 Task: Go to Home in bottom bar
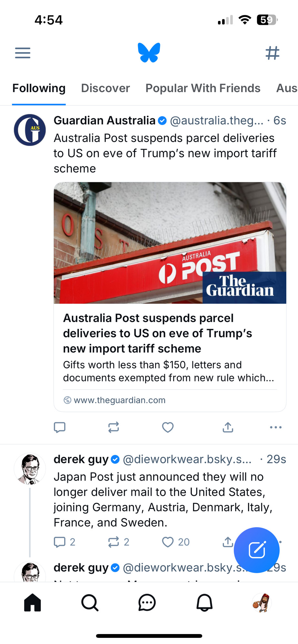click(33, 602)
